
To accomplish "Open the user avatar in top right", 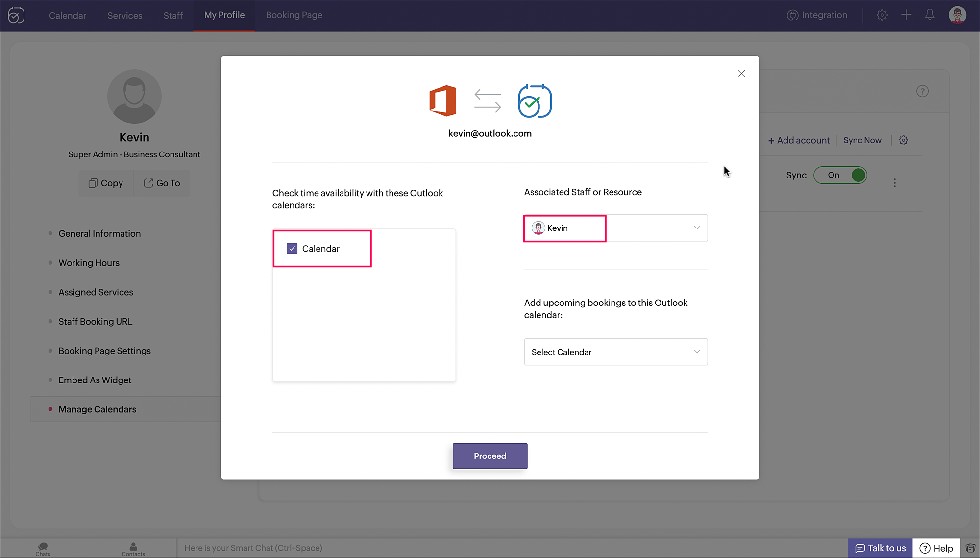I will coord(957,15).
